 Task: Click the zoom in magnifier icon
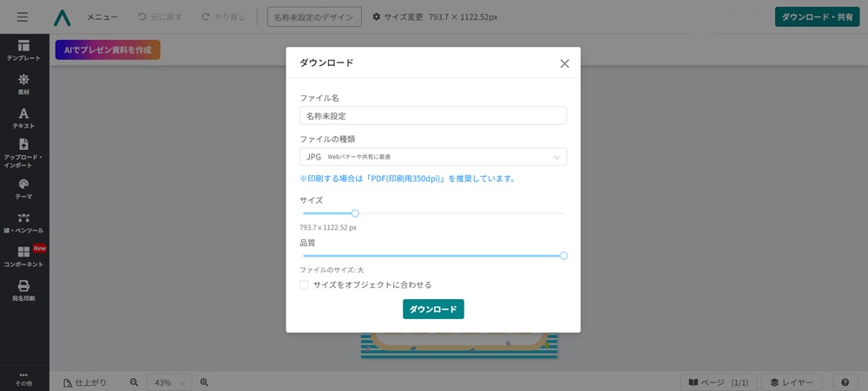point(205,382)
